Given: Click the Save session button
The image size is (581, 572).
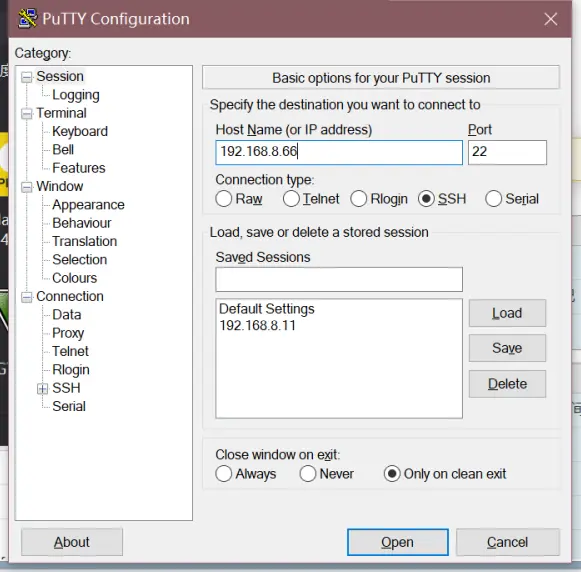Looking at the screenshot, I should [507, 348].
